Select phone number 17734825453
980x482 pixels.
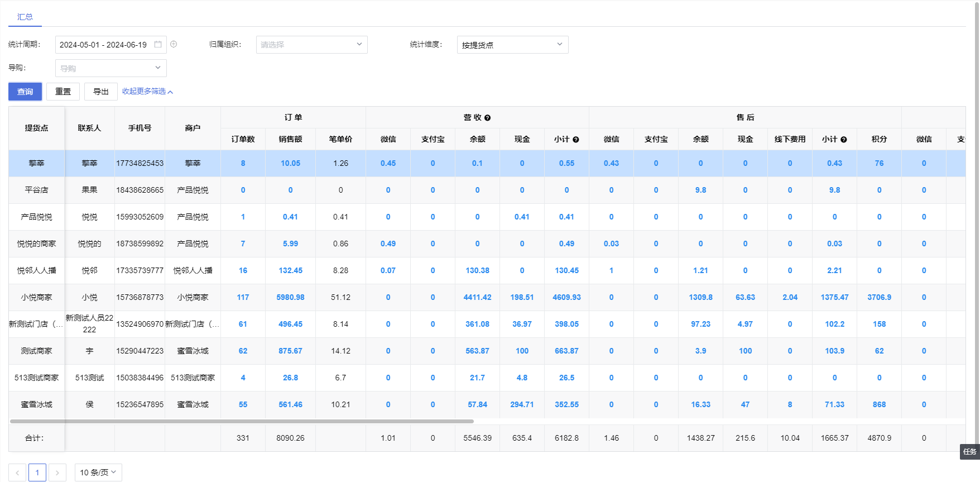[140, 163]
